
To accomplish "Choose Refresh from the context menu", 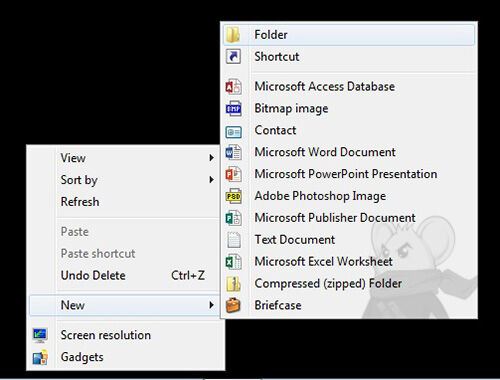I will [x=125, y=202].
